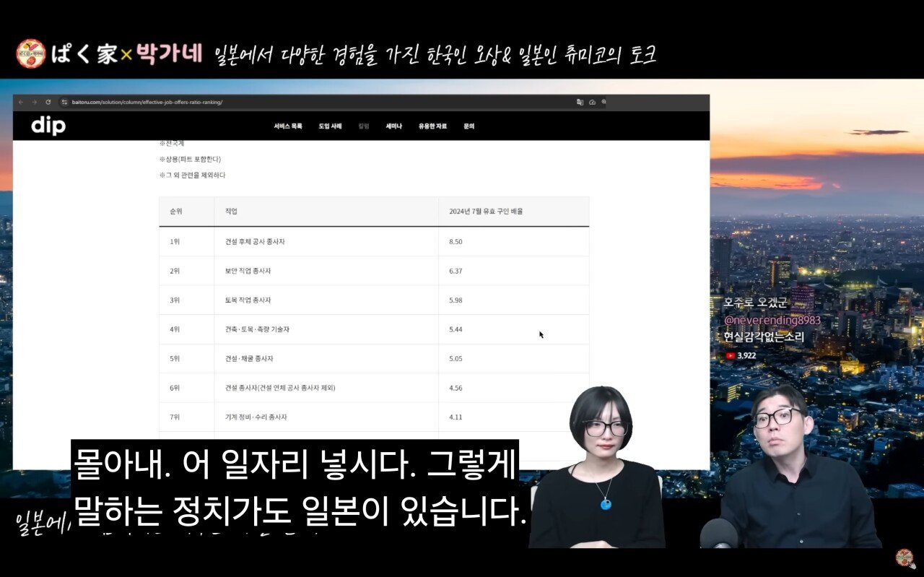This screenshot has width=924, height=577.
Task: Click the zoom magnifier icon in address bar
Action: pos(604,102)
